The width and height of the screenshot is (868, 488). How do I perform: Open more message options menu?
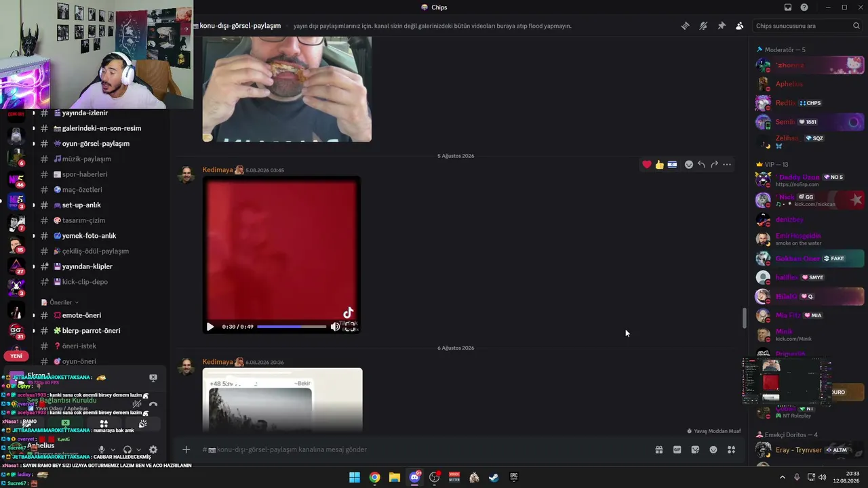[727, 165]
